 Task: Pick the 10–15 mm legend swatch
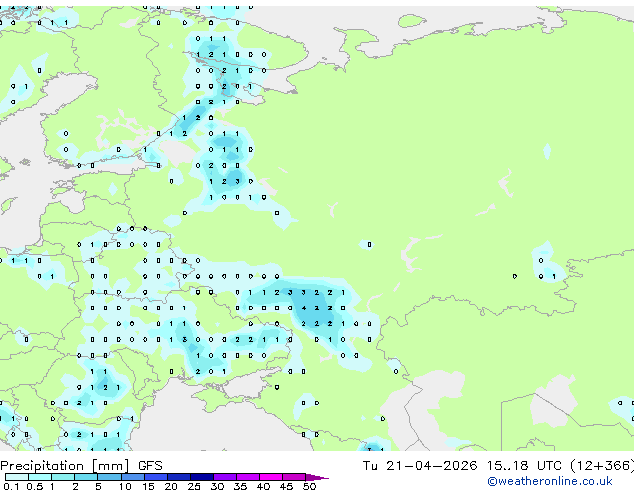[132, 477]
